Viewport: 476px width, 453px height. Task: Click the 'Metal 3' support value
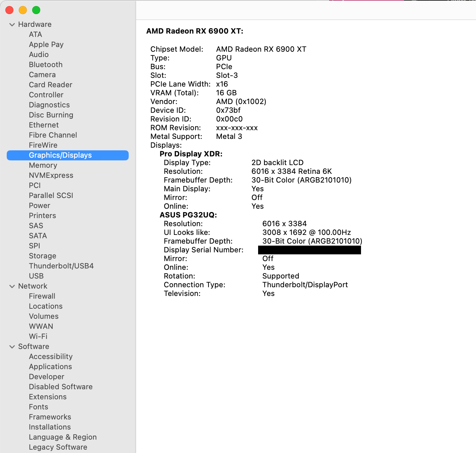pyautogui.click(x=229, y=137)
